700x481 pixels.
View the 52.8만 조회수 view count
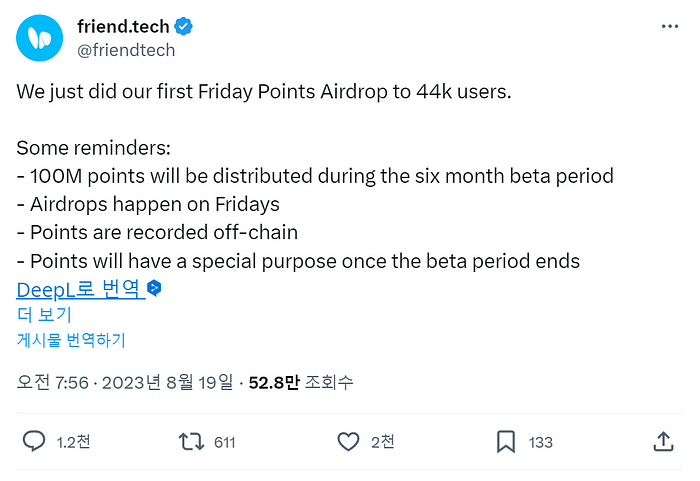(301, 382)
